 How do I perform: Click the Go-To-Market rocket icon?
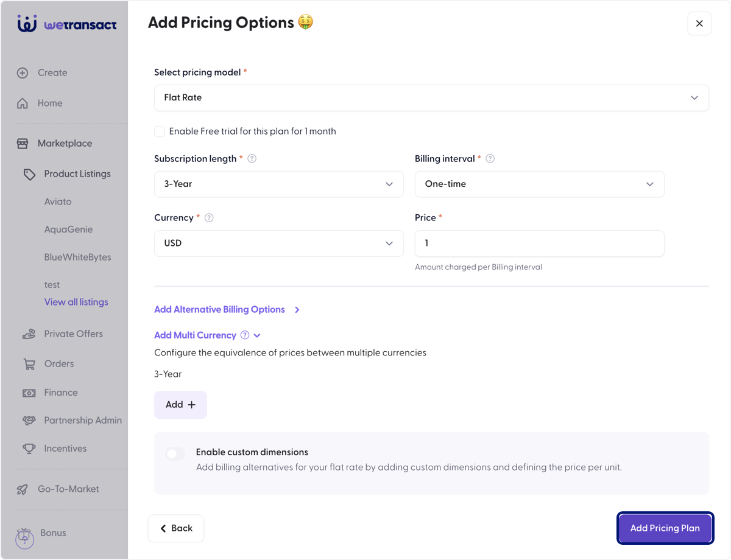[23, 489]
